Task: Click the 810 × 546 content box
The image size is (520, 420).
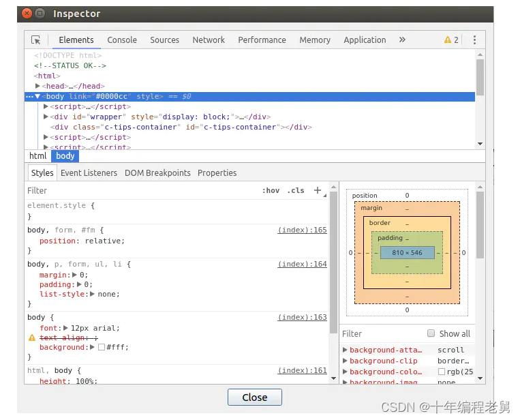Action: coord(408,253)
